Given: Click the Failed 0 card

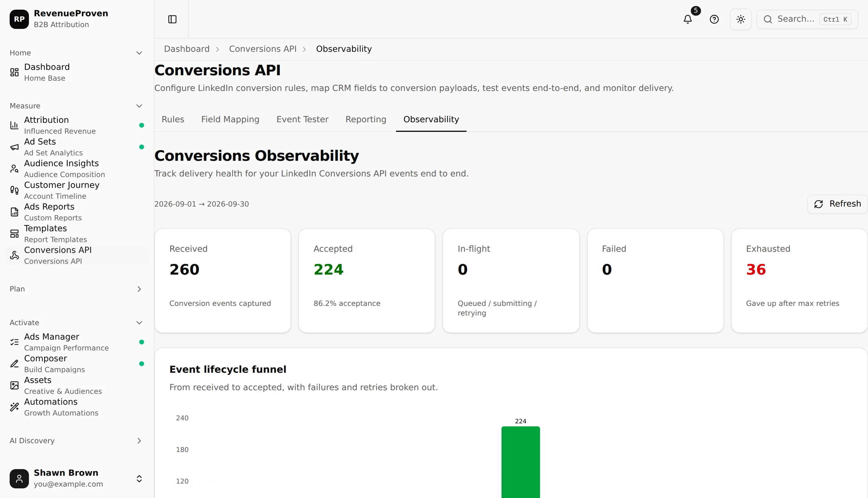Looking at the screenshot, I should [655, 281].
